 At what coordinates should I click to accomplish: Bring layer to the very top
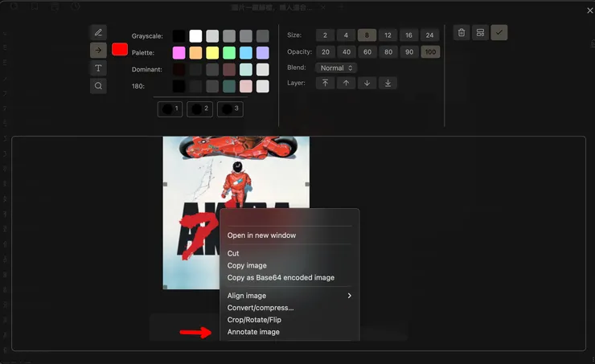point(325,83)
